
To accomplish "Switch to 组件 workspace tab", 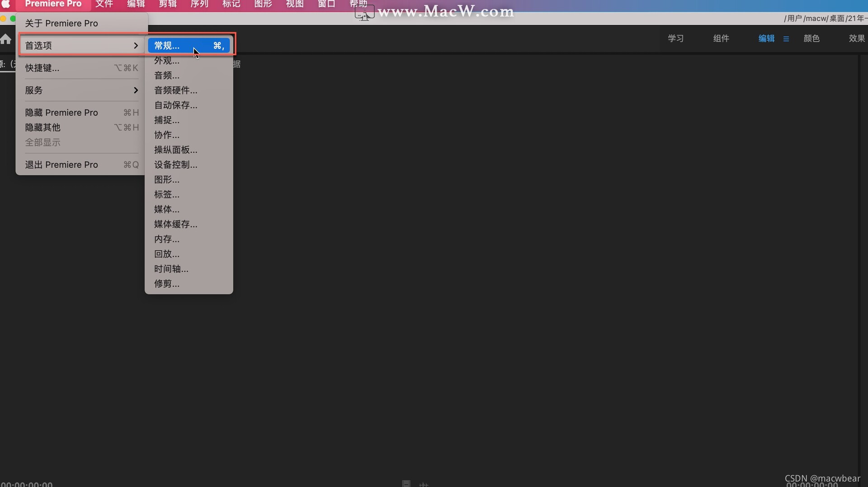I will [721, 38].
